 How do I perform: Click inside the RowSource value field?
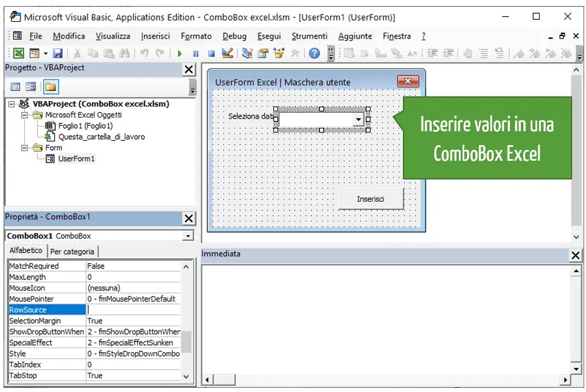pos(132,310)
